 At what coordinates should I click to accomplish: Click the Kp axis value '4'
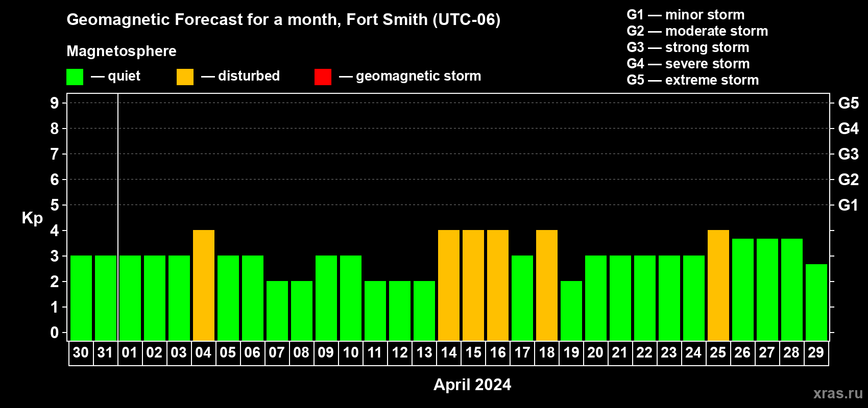[55, 231]
